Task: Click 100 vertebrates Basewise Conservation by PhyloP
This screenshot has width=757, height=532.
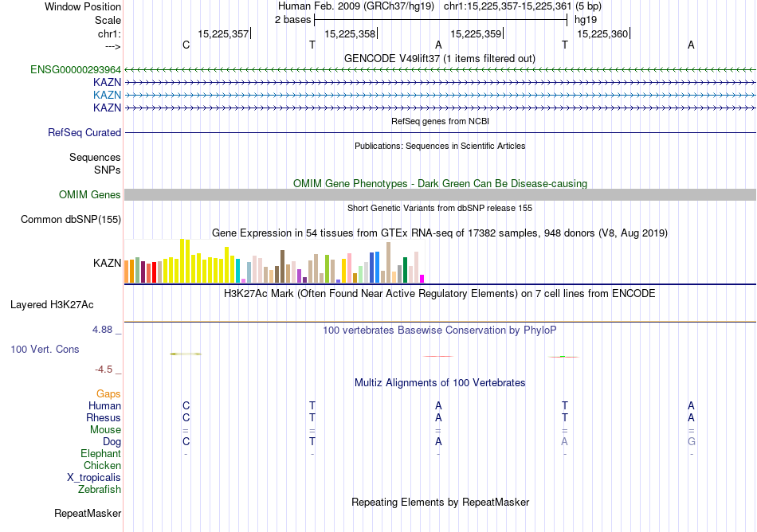Action: [x=440, y=330]
